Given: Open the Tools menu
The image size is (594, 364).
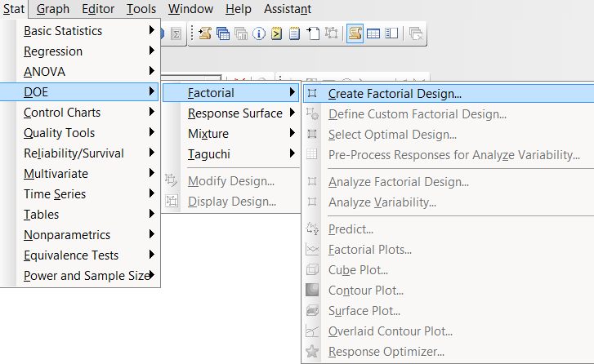Looking at the screenshot, I should tap(141, 9).
